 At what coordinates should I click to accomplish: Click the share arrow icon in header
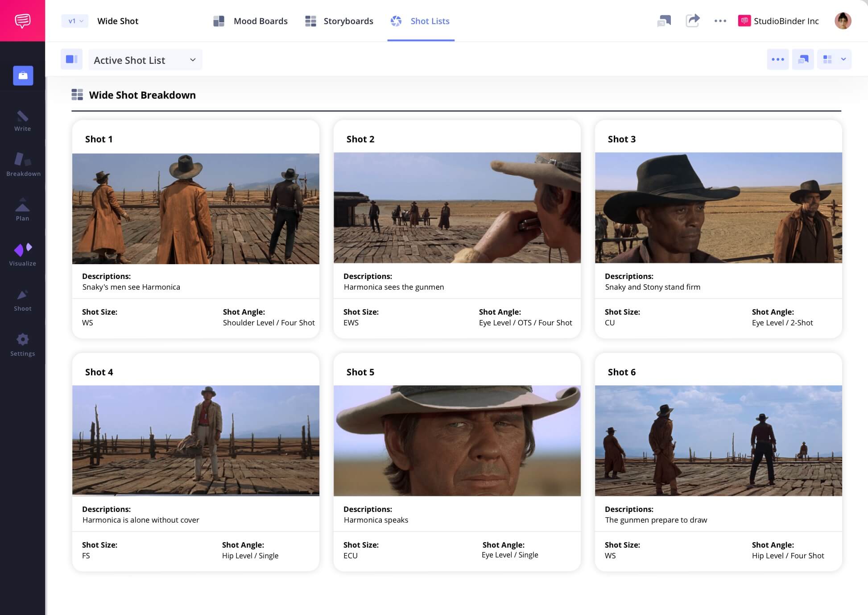click(692, 21)
